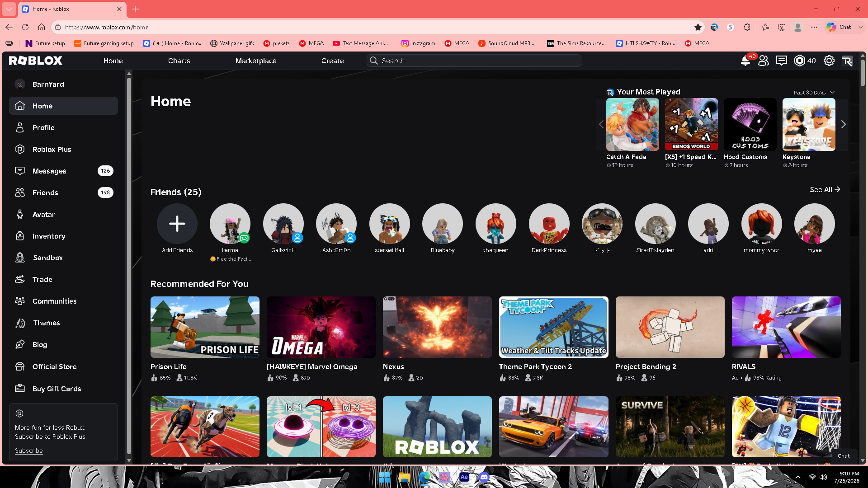The height and width of the screenshot is (488, 868).
Task: Open the Prison Life game thumbnail
Action: point(205,327)
